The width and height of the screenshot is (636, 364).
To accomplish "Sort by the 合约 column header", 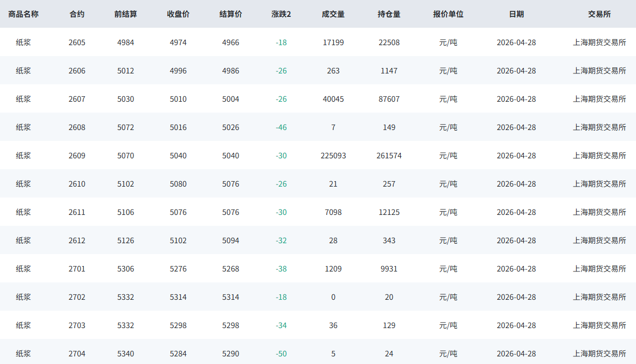I will [77, 14].
